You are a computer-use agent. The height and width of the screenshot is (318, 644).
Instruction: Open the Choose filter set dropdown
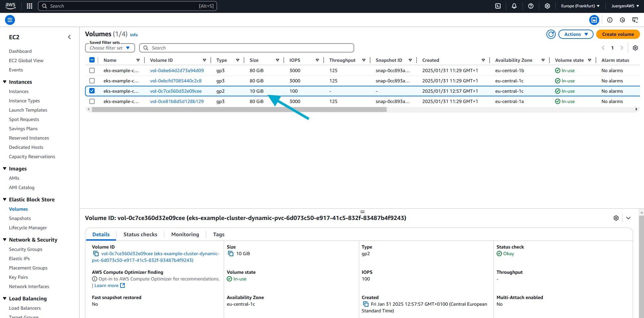[110, 48]
